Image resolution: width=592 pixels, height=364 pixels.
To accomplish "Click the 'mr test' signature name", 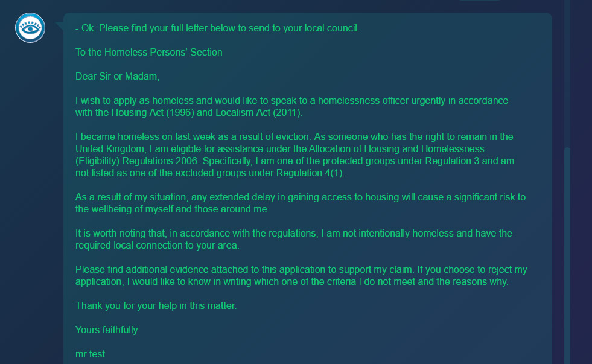I will point(90,354).
